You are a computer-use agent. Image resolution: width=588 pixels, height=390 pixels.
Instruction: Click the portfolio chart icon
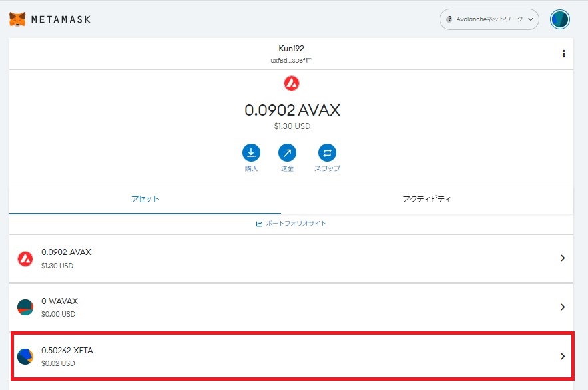[259, 224]
